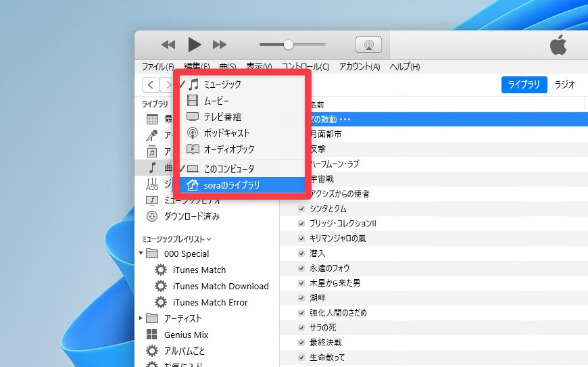Choose soraのライブラリ shared library
The width and height of the screenshot is (588, 367).
(x=242, y=185)
